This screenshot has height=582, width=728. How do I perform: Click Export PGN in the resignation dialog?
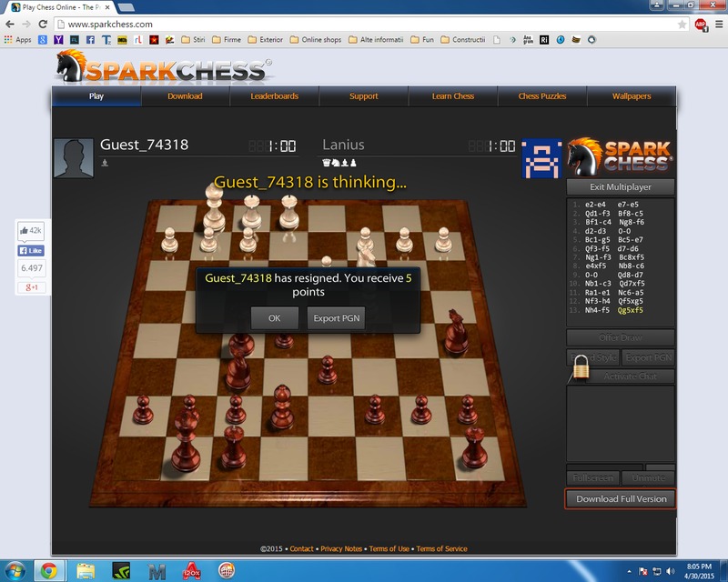(x=336, y=318)
